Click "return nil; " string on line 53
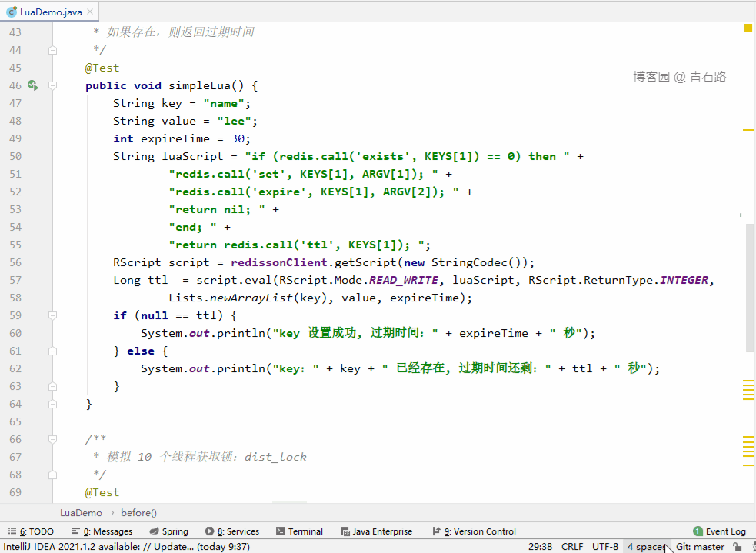This screenshot has height=553, width=756. [x=217, y=210]
